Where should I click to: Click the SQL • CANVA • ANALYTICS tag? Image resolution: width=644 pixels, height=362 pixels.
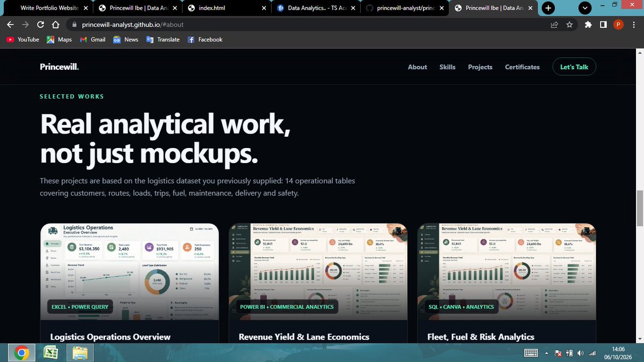[x=460, y=307]
